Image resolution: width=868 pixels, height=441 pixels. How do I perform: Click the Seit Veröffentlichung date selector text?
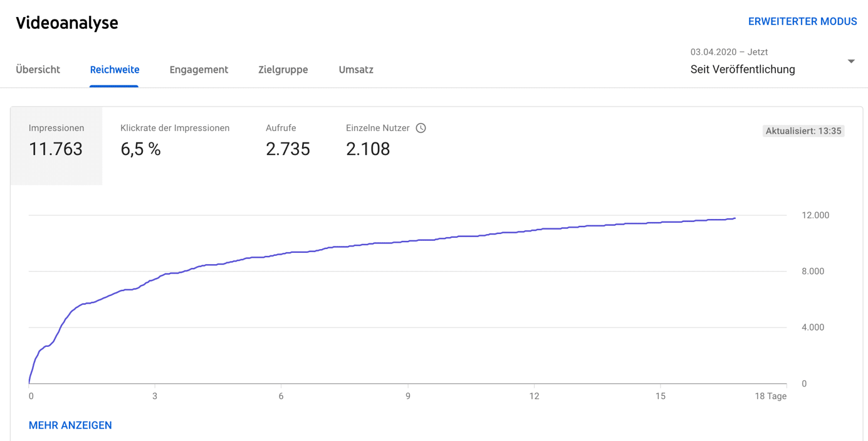(743, 70)
